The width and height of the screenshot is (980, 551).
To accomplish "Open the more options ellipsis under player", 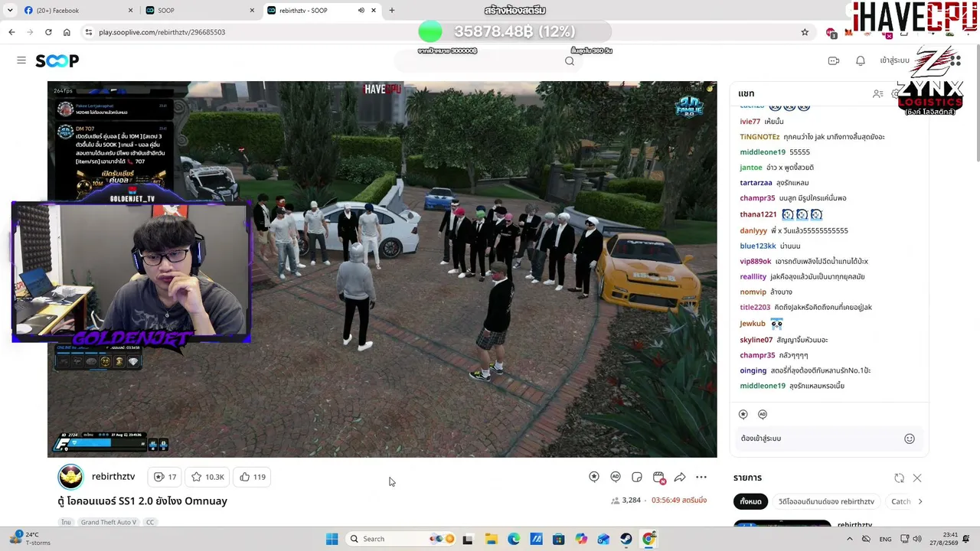I will pos(701,477).
